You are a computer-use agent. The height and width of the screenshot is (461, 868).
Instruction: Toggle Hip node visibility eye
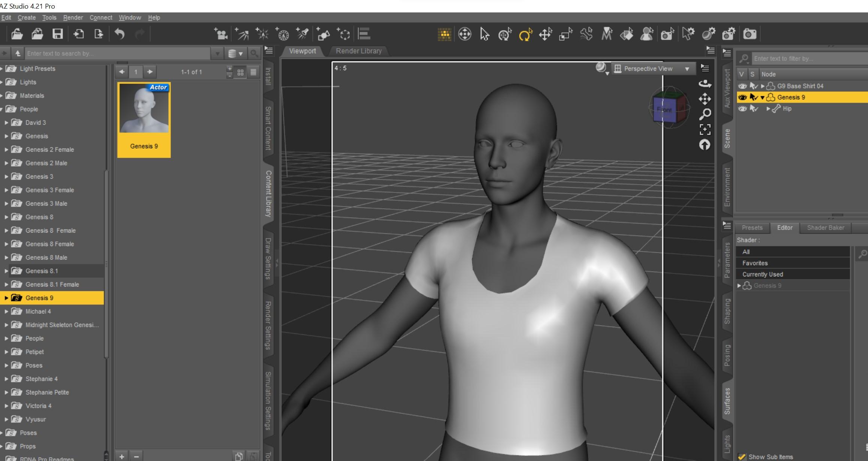[x=742, y=109]
